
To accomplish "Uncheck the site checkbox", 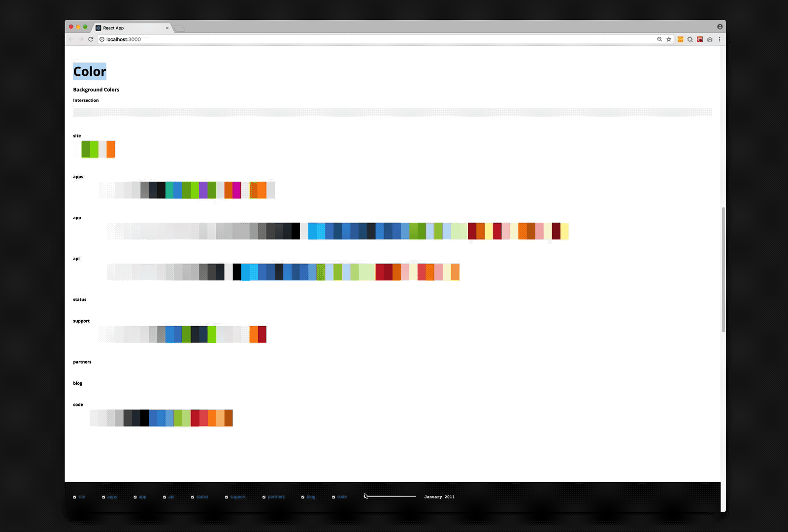I will coord(75,497).
